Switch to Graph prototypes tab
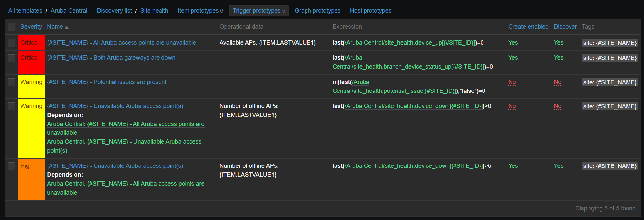 click(x=317, y=11)
